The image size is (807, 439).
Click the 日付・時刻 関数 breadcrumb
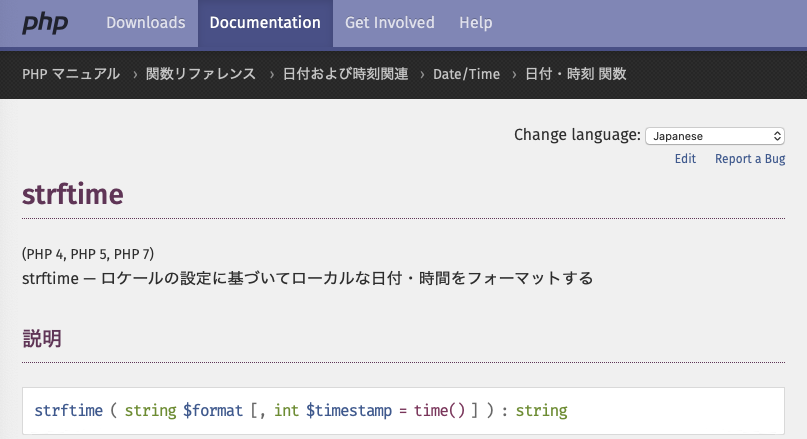point(576,74)
